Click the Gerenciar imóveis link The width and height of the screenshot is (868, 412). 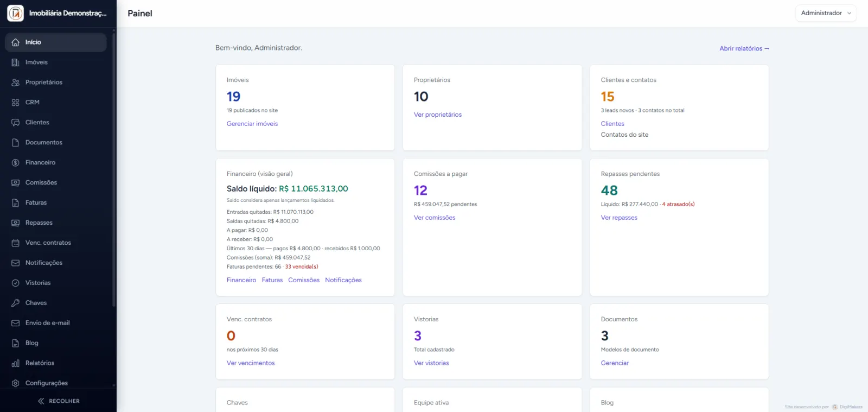(252, 124)
